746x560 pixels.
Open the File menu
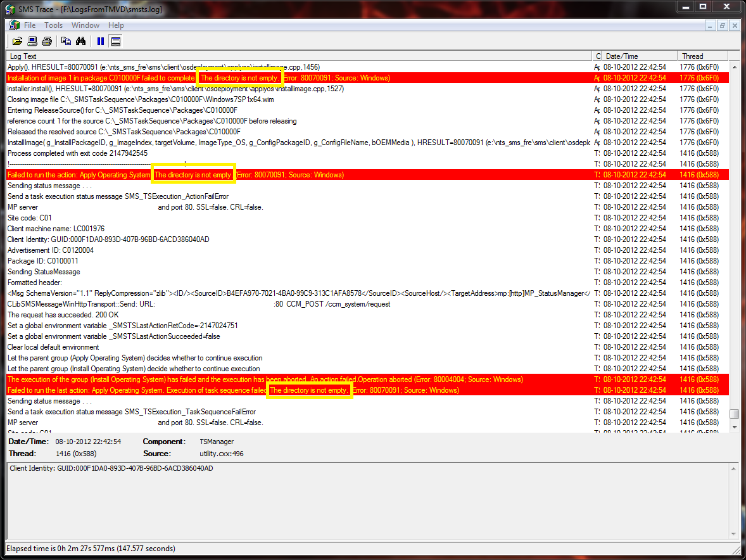[30, 25]
